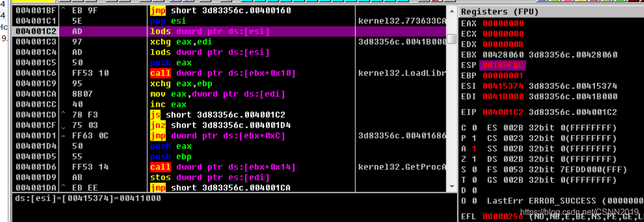Toggle the Z zero flag value
Image resolution: width=644 pixels, height=222 pixels.
point(474,158)
